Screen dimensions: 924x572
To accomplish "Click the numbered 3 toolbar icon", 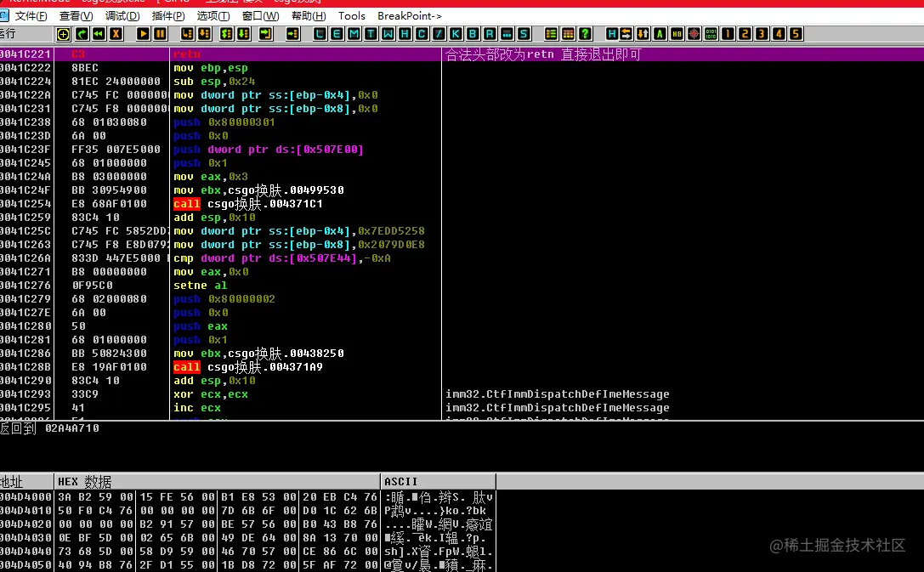I will pyautogui.click(x=762, y=34).
